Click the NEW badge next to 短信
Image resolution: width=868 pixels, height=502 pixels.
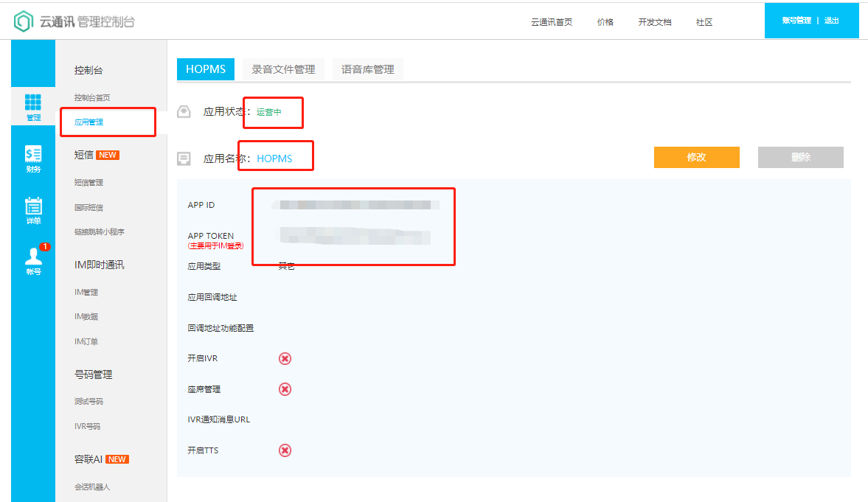click(108, 155)
